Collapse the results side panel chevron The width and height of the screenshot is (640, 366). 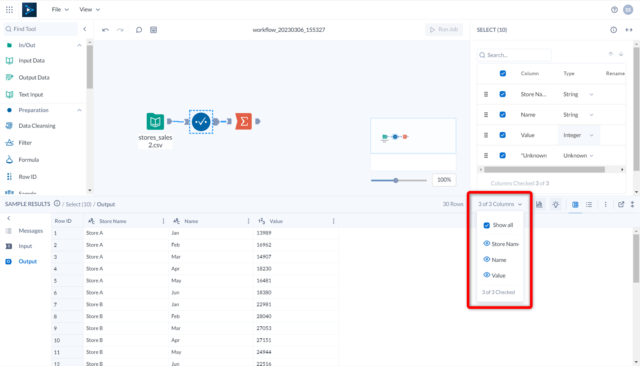(x=9, y=218)
